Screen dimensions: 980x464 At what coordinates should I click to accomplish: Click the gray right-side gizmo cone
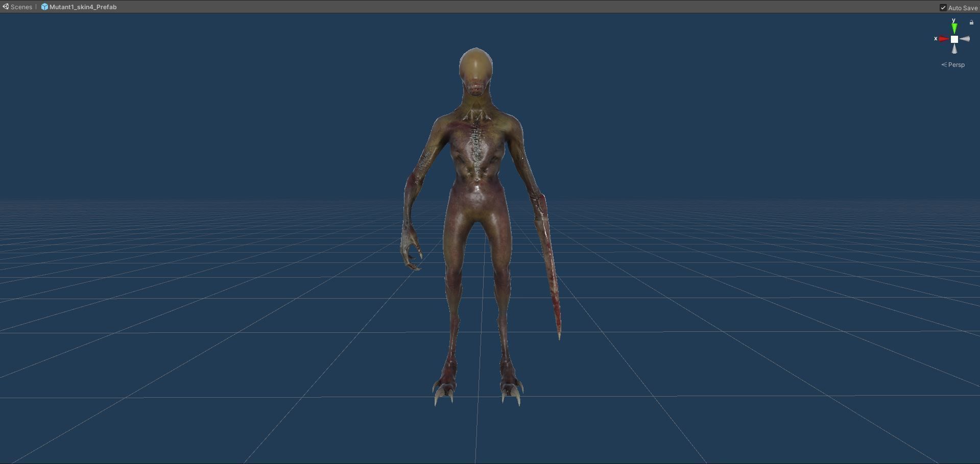[965, 39]
